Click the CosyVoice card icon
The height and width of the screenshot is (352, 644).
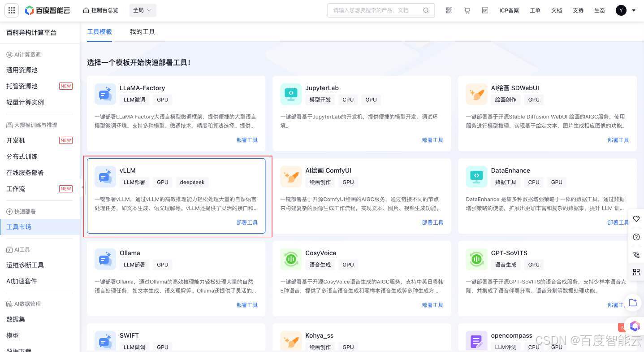[x=291, y=259]
